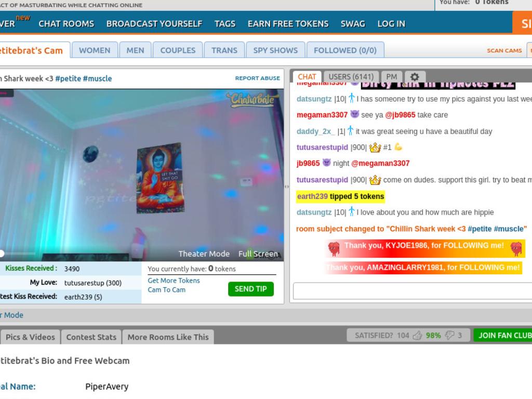Click the PiperAvery name in the bio
The width and height of the screenshot is (532, 399).
[x=107, y=387]
